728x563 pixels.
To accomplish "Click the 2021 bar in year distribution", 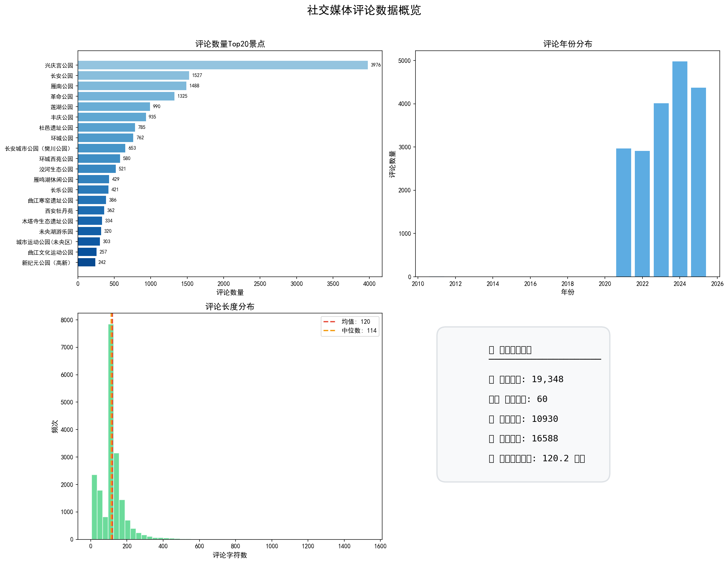I will 623,212.
